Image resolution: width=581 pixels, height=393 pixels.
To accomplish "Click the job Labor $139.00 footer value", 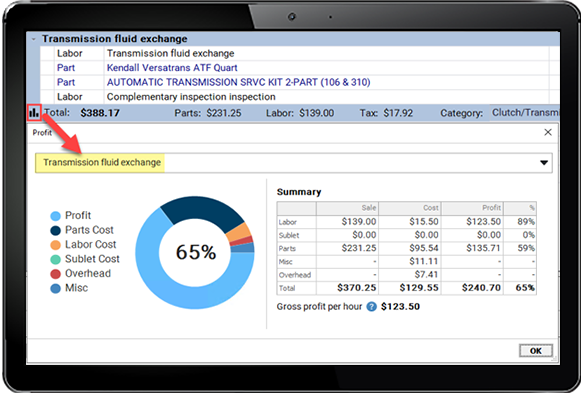I will click(316, 113).
